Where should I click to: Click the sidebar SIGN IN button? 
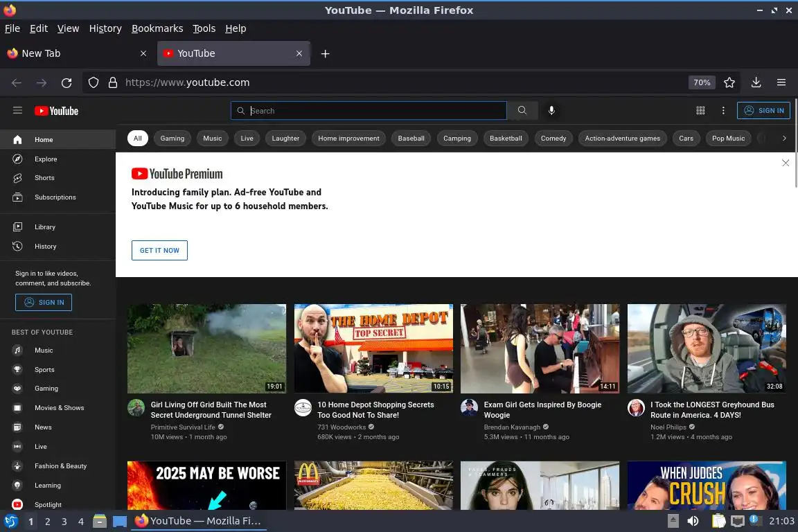pos(43,303)
